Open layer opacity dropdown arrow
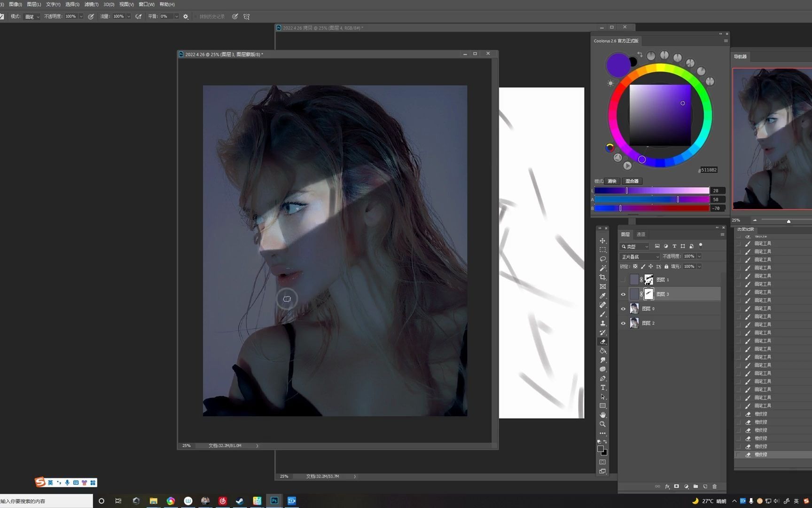812x508 pixels. pos(699,256)
